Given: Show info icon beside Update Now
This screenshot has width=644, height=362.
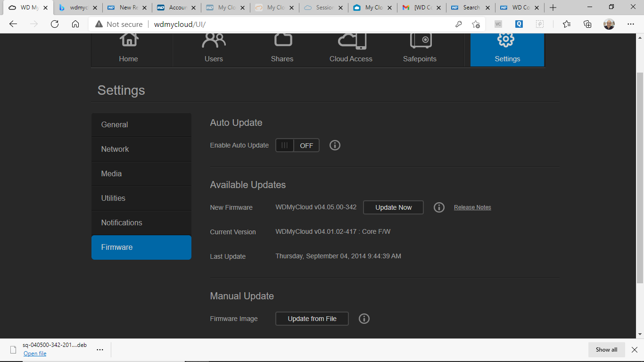Looking at the screenshot, I should click(x=439, y=207).
